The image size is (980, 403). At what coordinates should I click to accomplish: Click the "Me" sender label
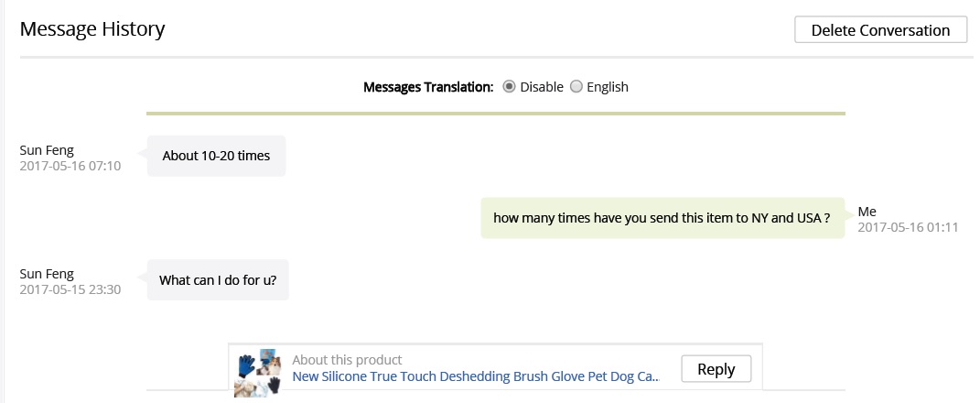(x=867, y=212)
